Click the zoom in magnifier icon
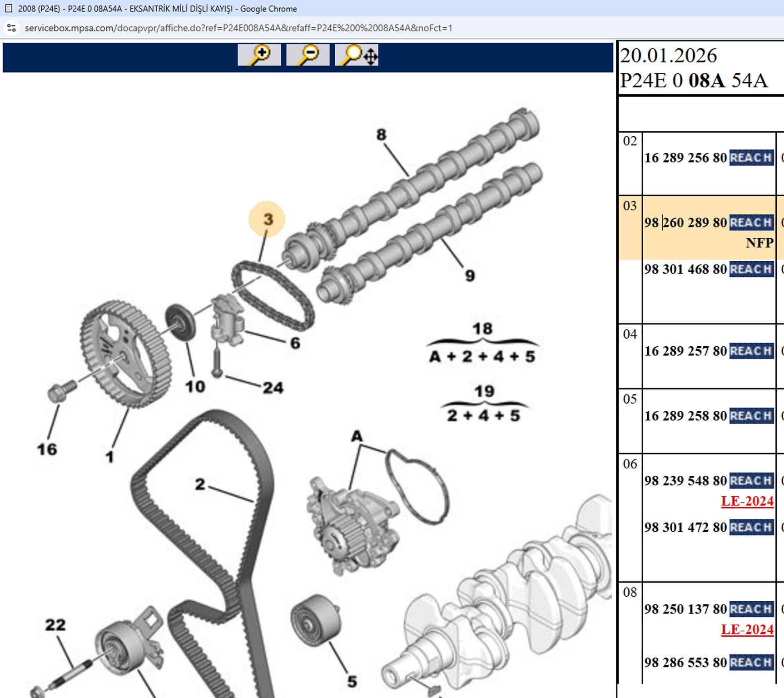 259,55
